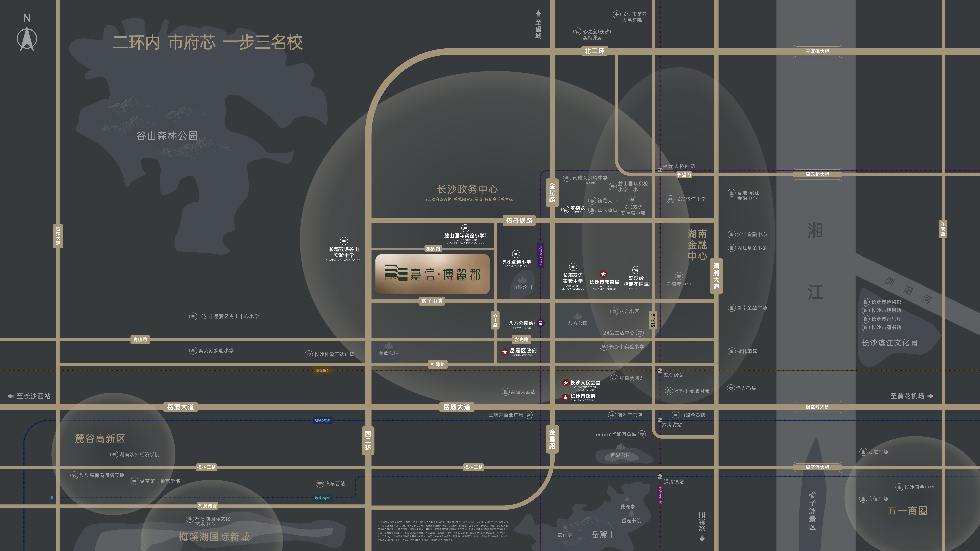Click the 杜鹃路 road label
This screenshot has width=980, height=551.
(x=438, y=365)
